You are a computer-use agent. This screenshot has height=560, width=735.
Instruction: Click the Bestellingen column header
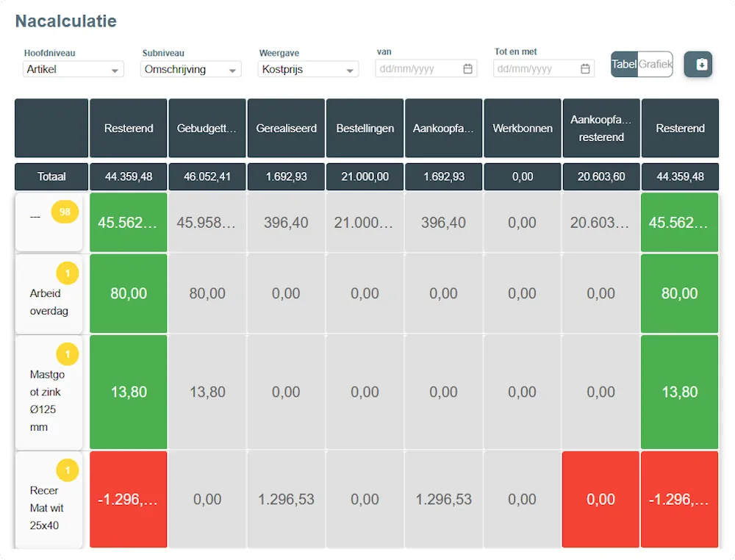[365, 129]
